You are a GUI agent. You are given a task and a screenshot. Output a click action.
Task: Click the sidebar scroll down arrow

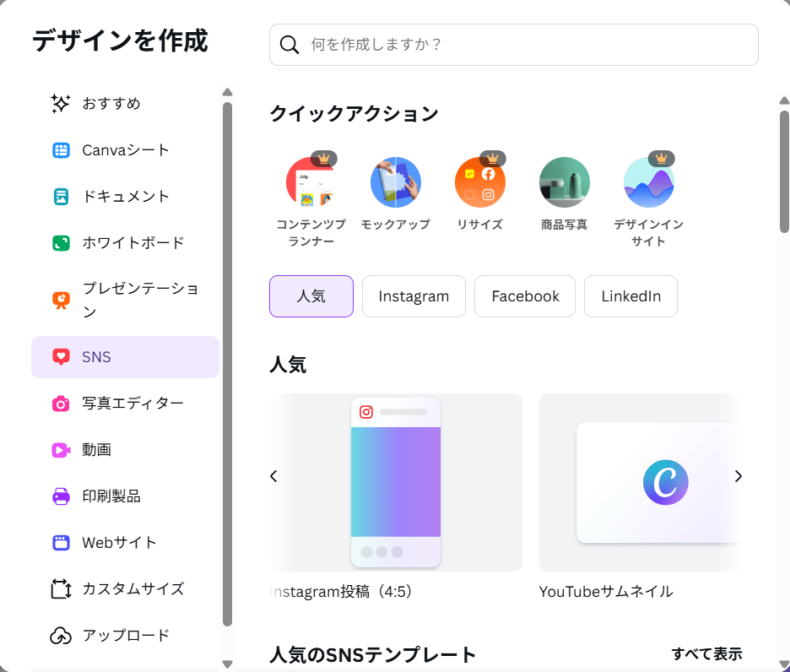(x=227, y=664)
